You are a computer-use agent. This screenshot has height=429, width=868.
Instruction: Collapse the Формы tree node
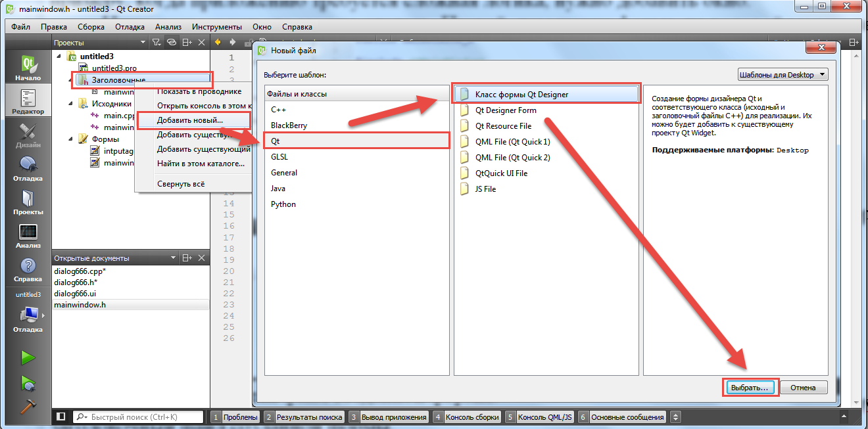click(x=70, y=139)
